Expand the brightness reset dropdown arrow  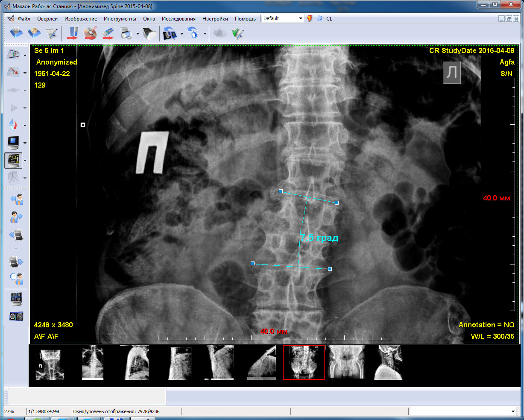point(205,33)
